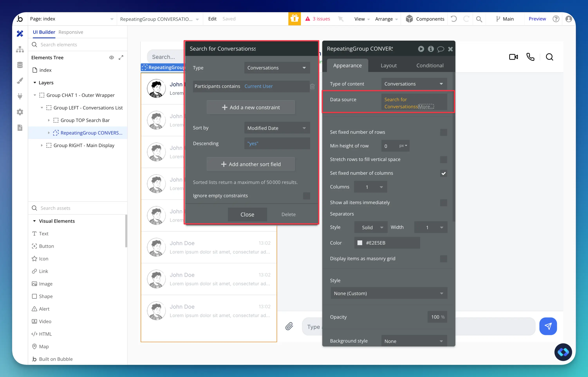
Task: Click the magnifier icon in chat header
Action: click(549, 57)
